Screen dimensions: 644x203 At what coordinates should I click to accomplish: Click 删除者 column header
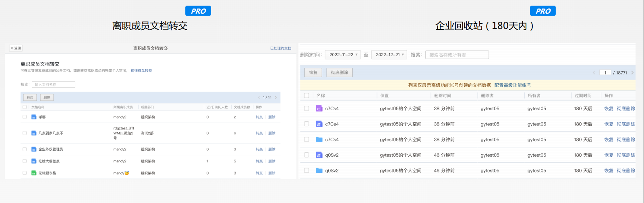tap(487, 96)
